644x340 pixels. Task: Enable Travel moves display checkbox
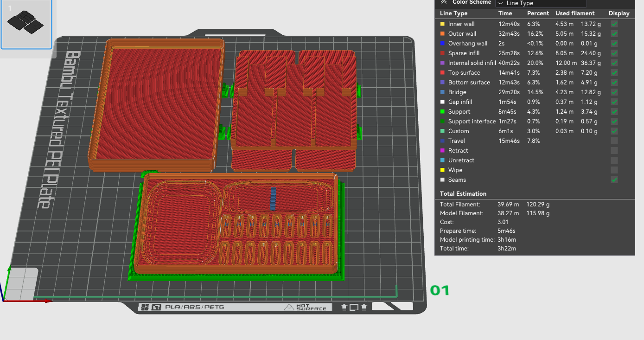click(614, 141)
